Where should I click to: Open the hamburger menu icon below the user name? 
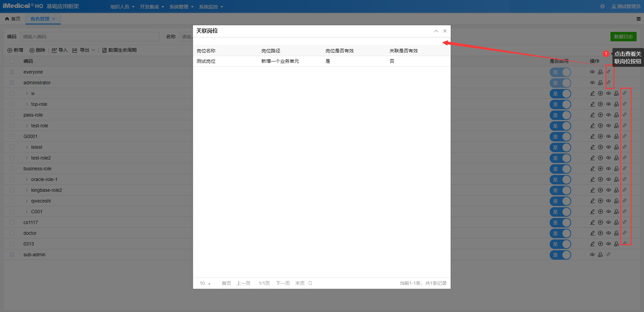tap(638, 19)
